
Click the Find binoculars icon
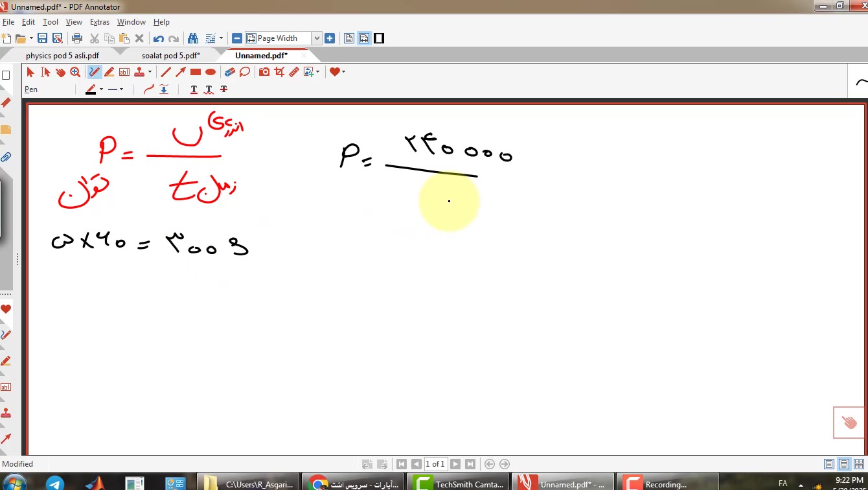[192, 38]
